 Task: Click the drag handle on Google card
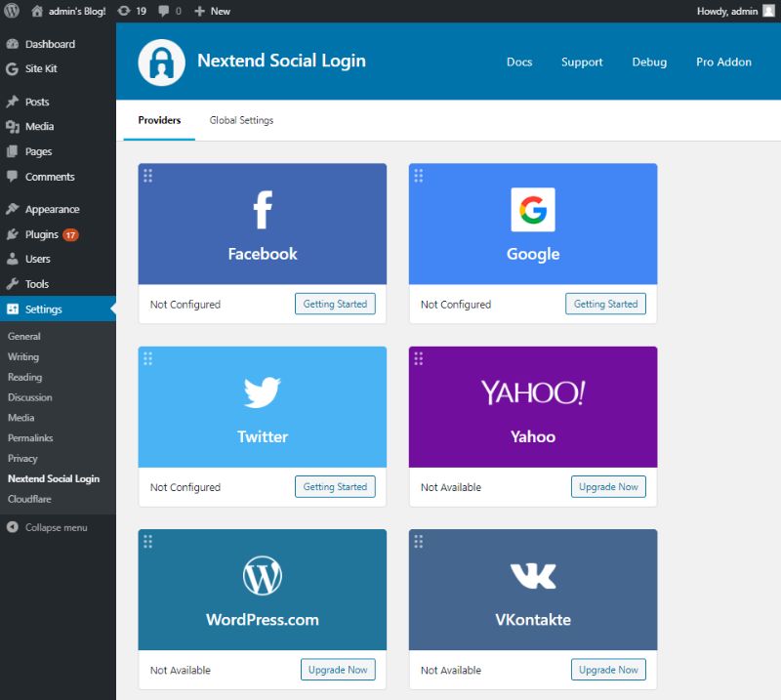[419, 176]
